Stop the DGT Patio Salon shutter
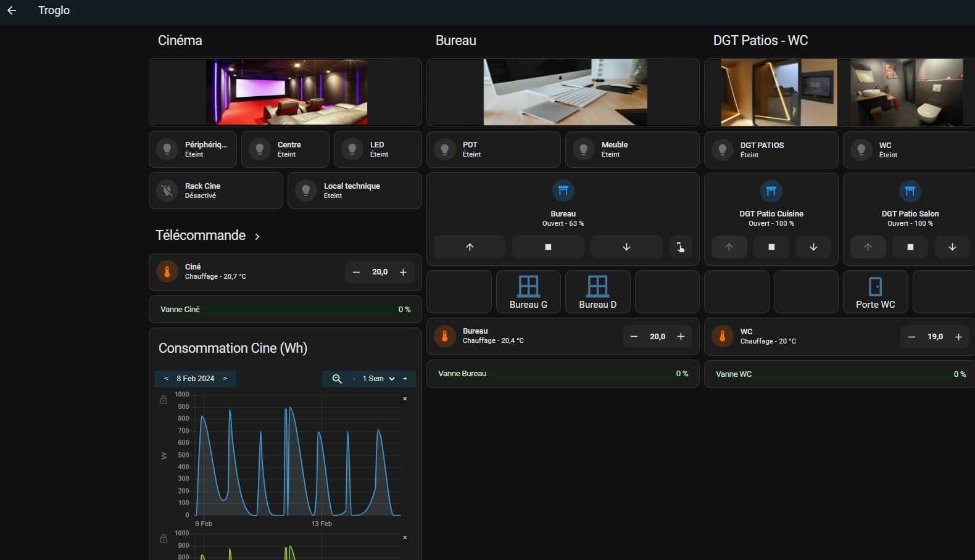Screen dimensions: 975x560 click(910, 247)
